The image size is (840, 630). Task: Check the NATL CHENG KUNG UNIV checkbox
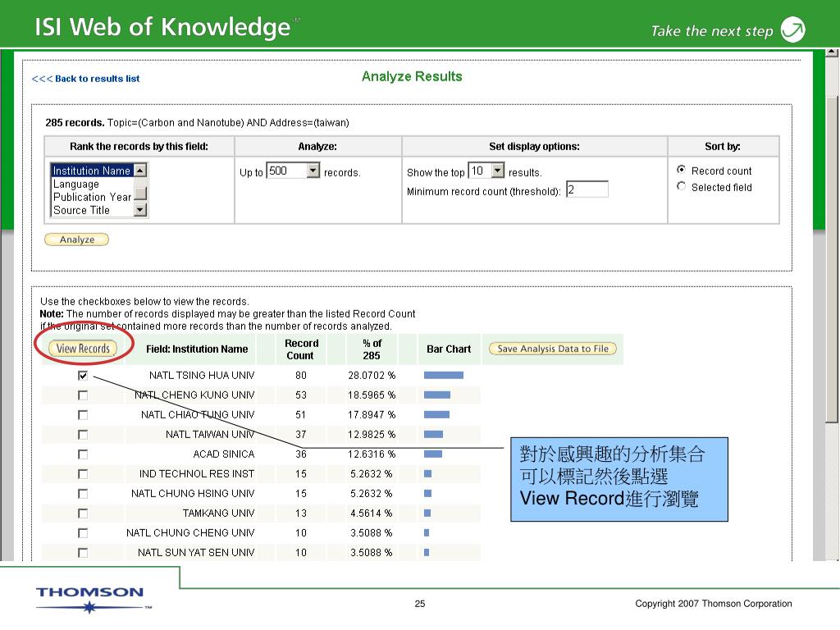[83, 395]
